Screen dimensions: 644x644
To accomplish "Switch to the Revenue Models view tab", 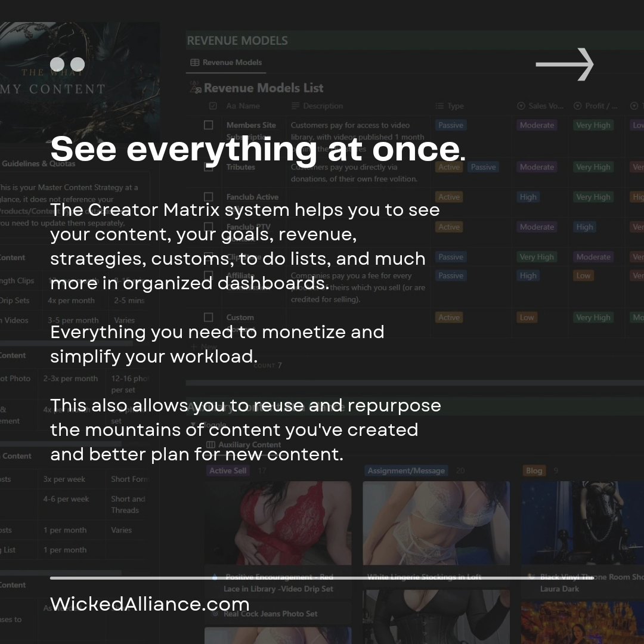I will tap(227, 63).
